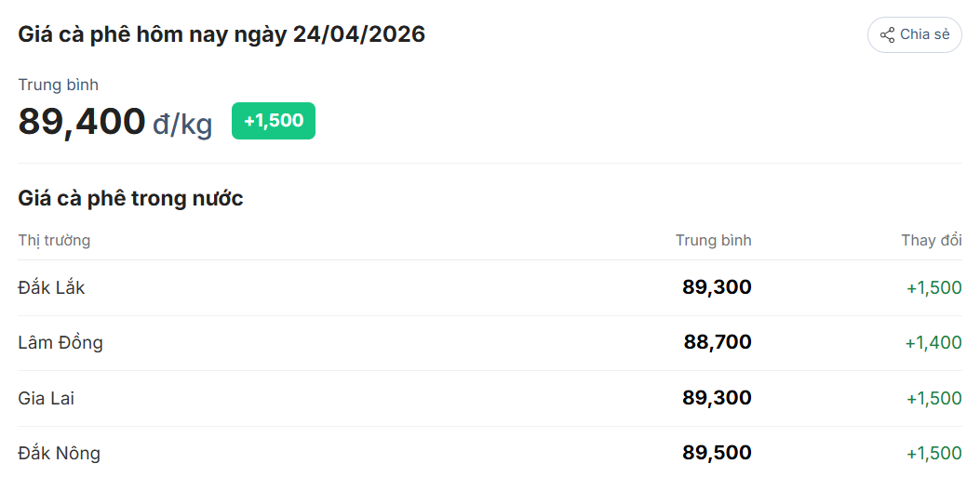The image size is (980, 477).
Task: Click the Lâm Đồng price 88,700
Action: coord(718,342)
